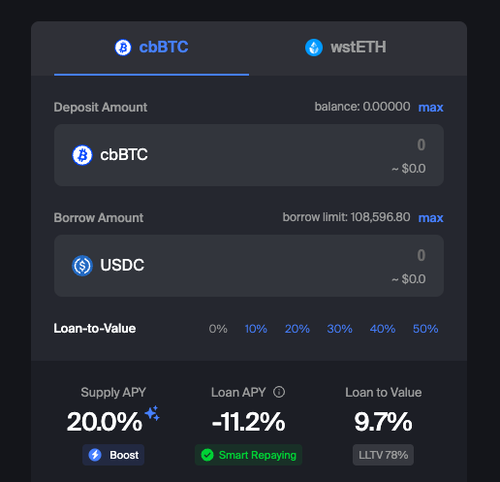
Task: Click the USDC coin icon in the borrow field
Action: (x=82, y=266)
